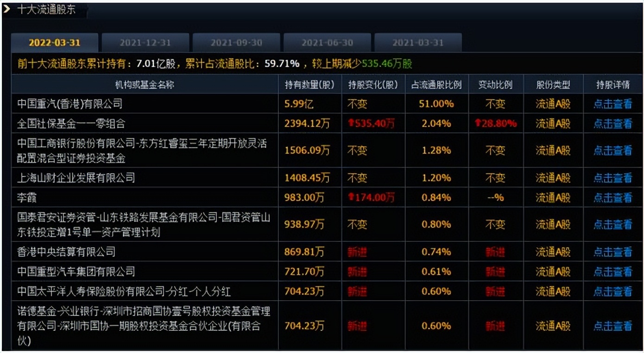Image resolution: width=644 pixels, height=353 pixels.
Task: Click 新进 under 持股变化 for 香港中央结算有限公司
Action: [357, 252]
